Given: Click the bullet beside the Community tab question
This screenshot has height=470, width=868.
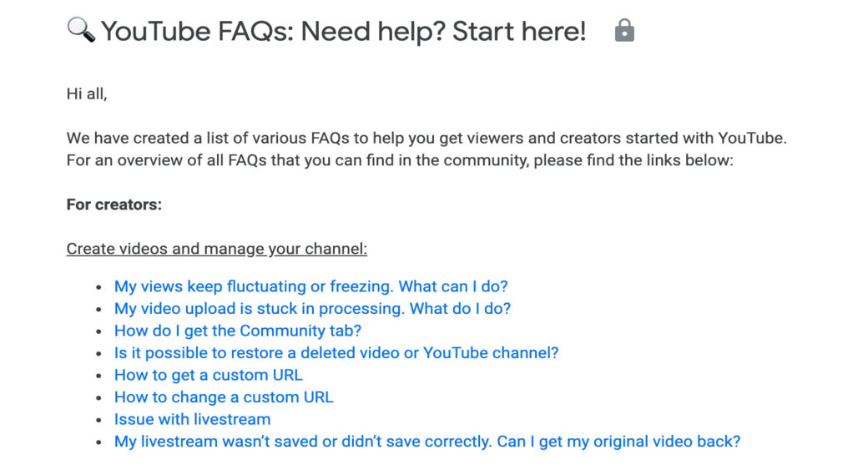Looking at the screenshot, I should (99, 331).
